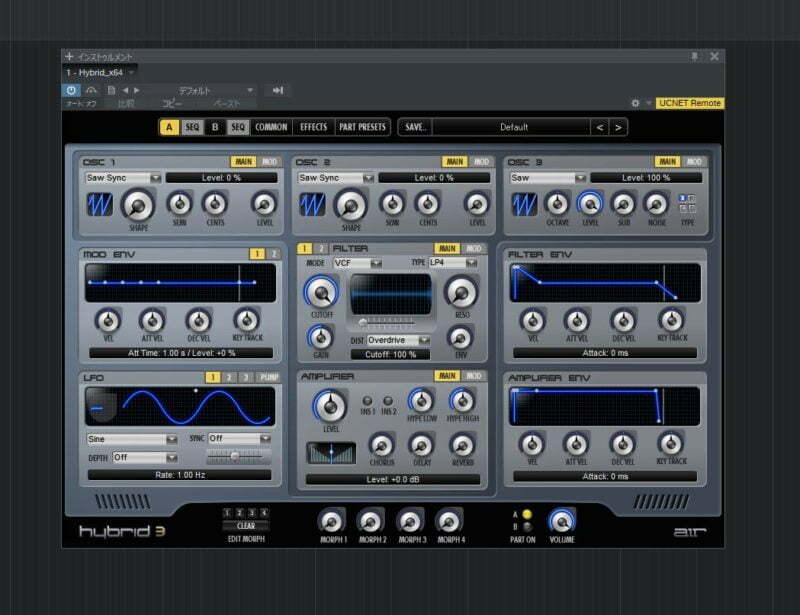Screen dimensions: 800x615
Task: Open the COMMON tab
Action: click(271, 127)
